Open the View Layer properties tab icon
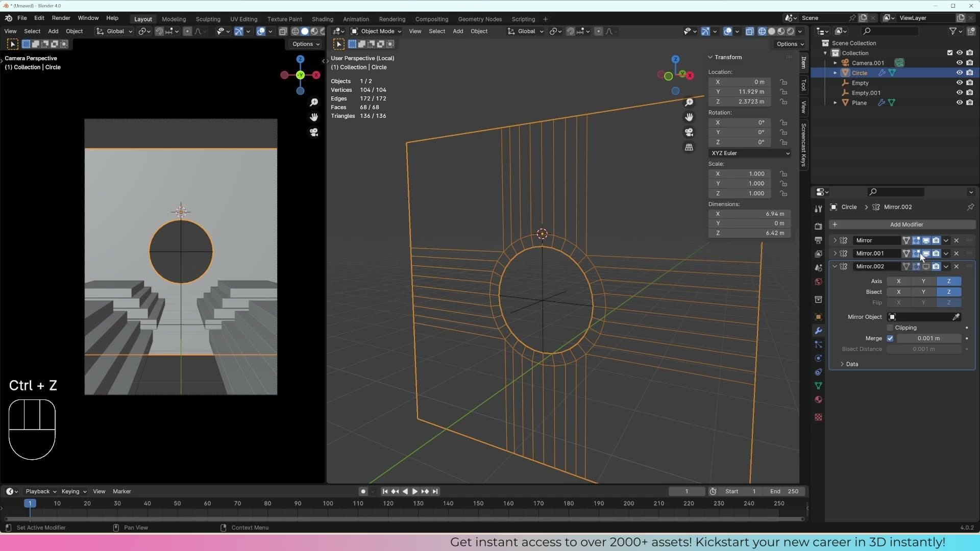The image size is (980, 551). (x=818, y=254)
